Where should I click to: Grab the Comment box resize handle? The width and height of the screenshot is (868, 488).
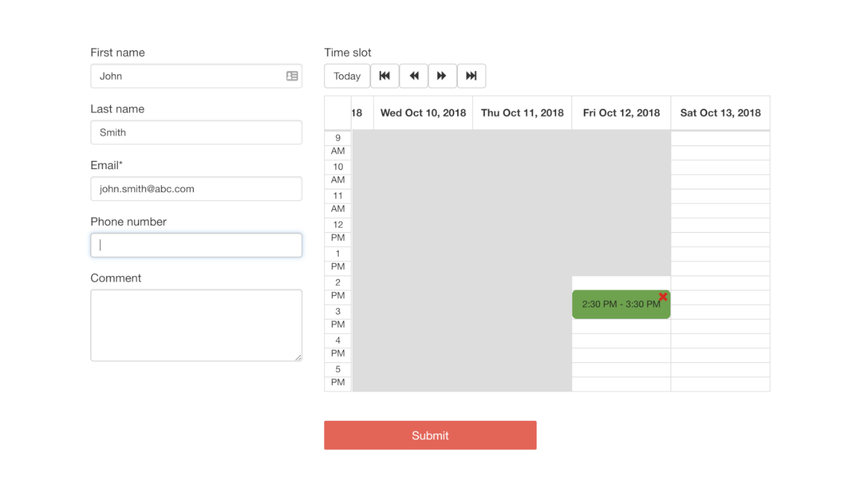coord(298,357)
